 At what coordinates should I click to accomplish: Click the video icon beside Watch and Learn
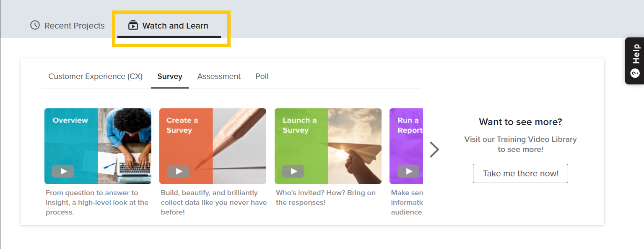(133, 25)
